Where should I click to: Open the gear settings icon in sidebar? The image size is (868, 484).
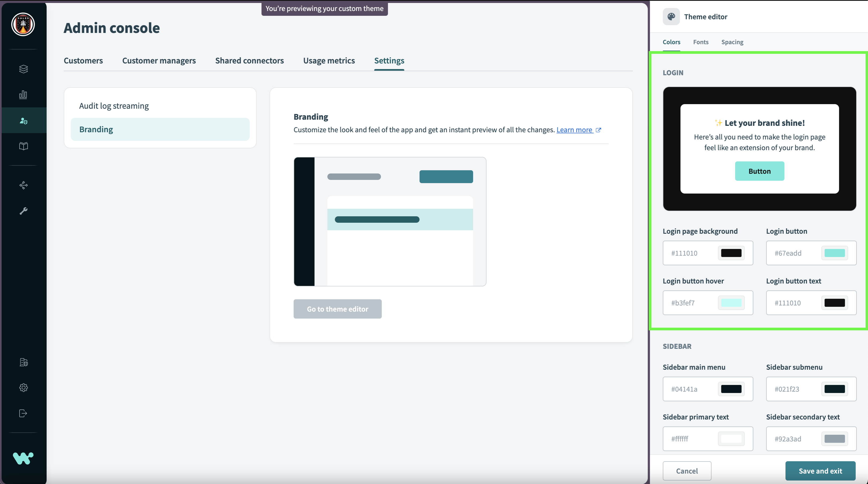(23, 388)
